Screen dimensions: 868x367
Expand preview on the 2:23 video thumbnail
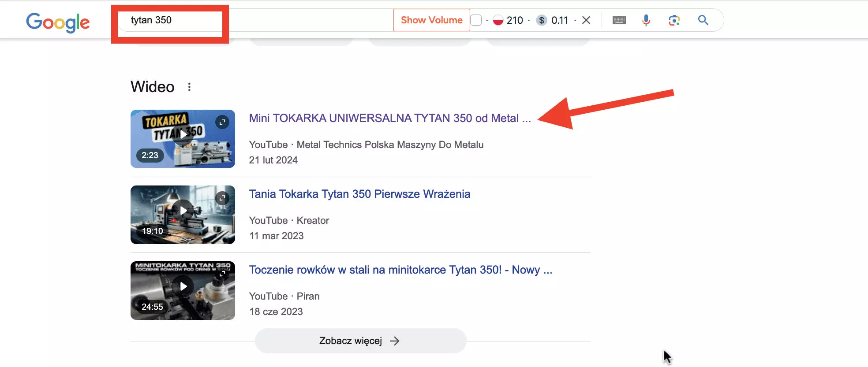point(222,122)
